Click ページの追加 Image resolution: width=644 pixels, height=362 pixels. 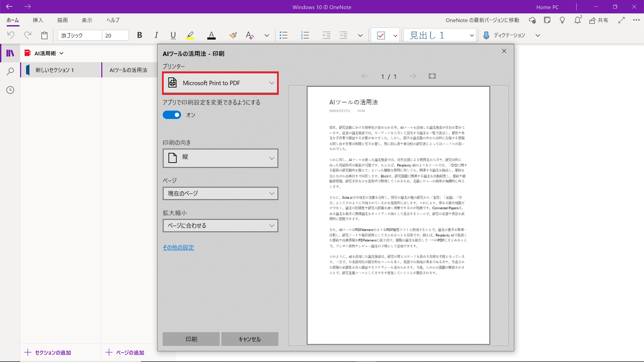point(125,352)
